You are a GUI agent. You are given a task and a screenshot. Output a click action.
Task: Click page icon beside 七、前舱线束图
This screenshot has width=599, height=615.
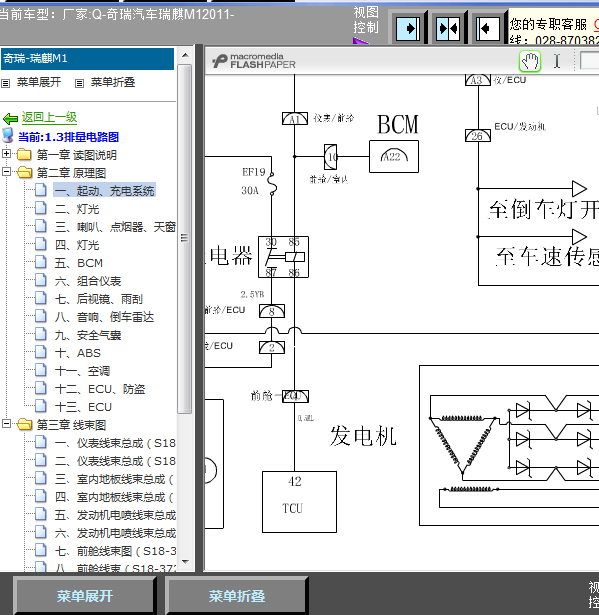41,551
